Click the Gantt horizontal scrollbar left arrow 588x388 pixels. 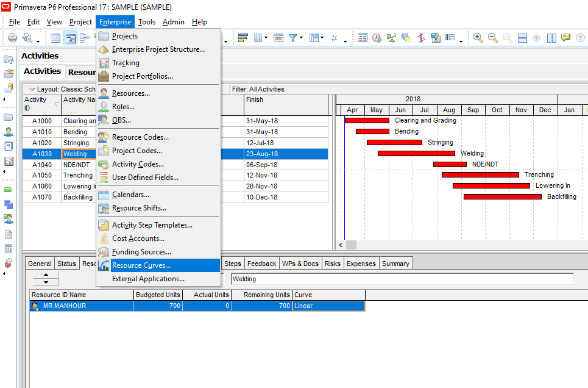tap(341, 245)
